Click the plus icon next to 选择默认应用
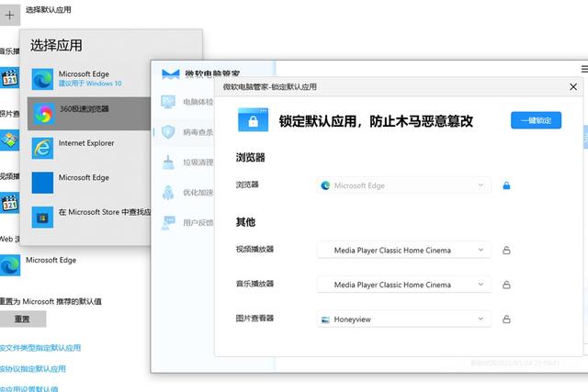588x392 pixels. pyautogui.click(x=10, y=15)
